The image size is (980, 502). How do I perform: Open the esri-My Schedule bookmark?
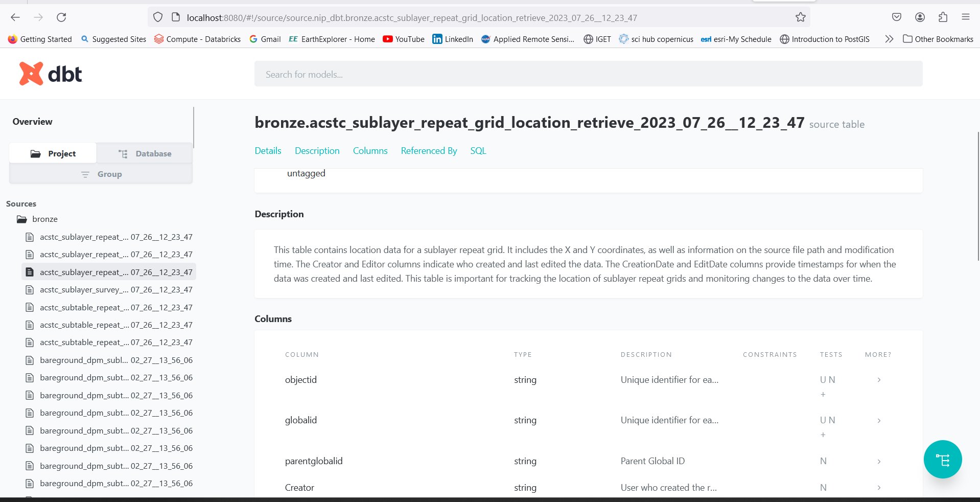pos(736,39)
